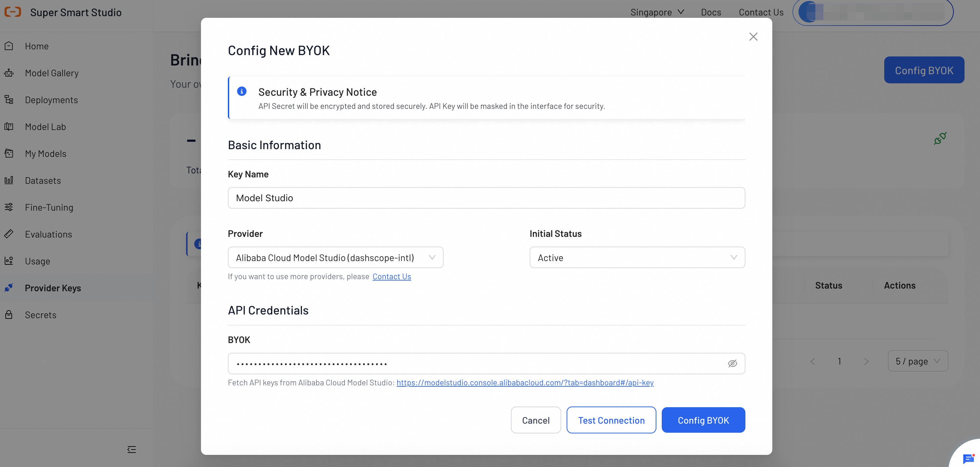Click the Model Lab icon
This screenshot has height=467, width=980.
pos(9,127)
